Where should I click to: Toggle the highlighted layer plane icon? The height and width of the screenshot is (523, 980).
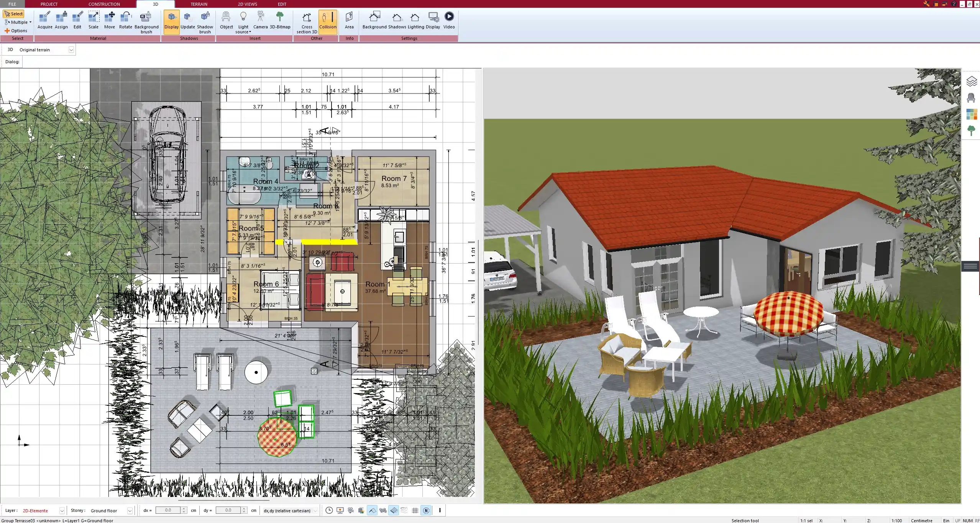tap(394, 510)
